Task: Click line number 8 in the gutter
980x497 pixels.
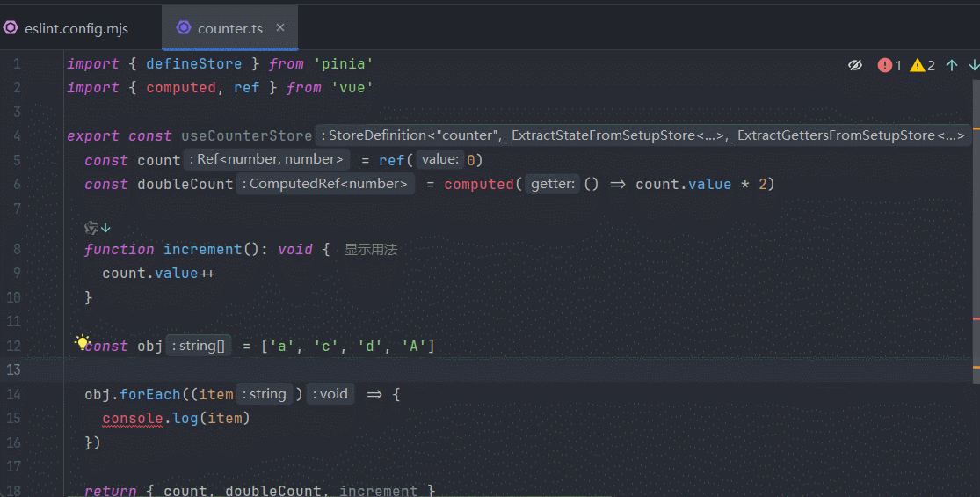Action: tap(17, 250)
